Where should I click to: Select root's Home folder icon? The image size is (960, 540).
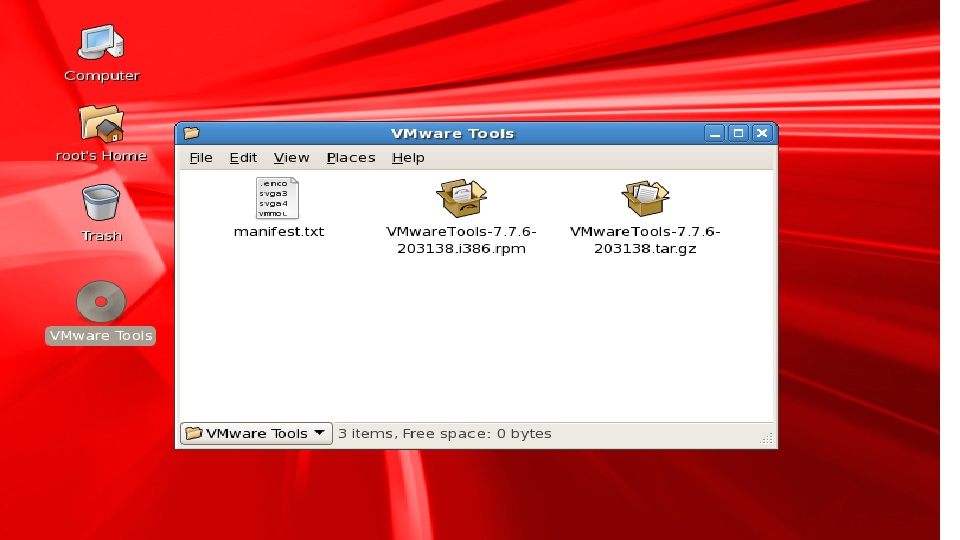[101, 122]
